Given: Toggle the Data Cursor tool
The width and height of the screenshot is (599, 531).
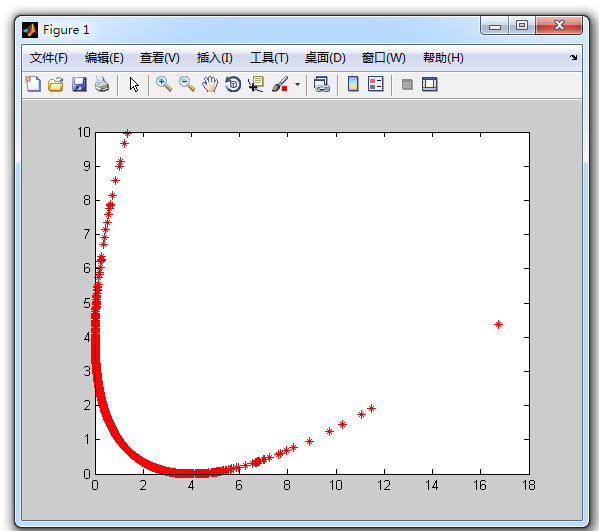Looking at the screenshot, I should (256, 84).
